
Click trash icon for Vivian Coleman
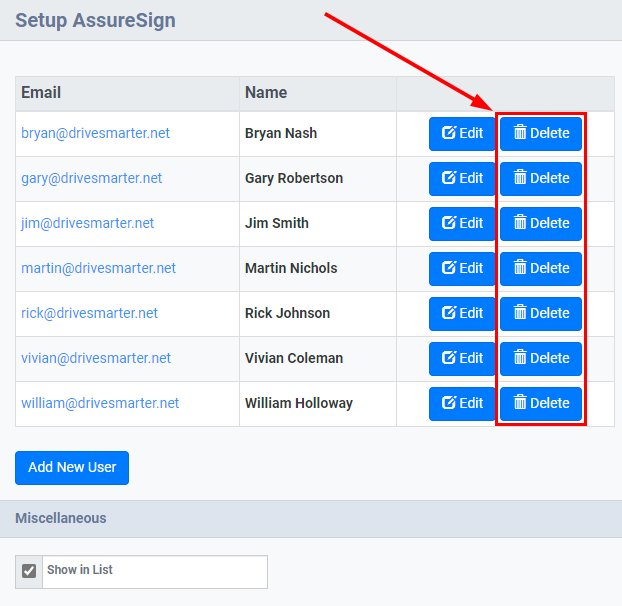(520, 357)
